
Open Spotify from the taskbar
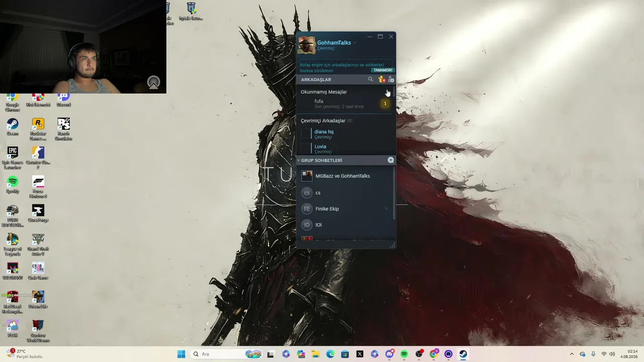pos(404,354)
